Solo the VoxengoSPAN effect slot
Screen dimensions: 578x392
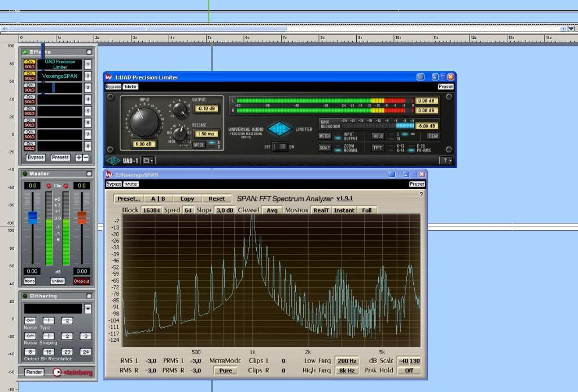tap(29, 78)
